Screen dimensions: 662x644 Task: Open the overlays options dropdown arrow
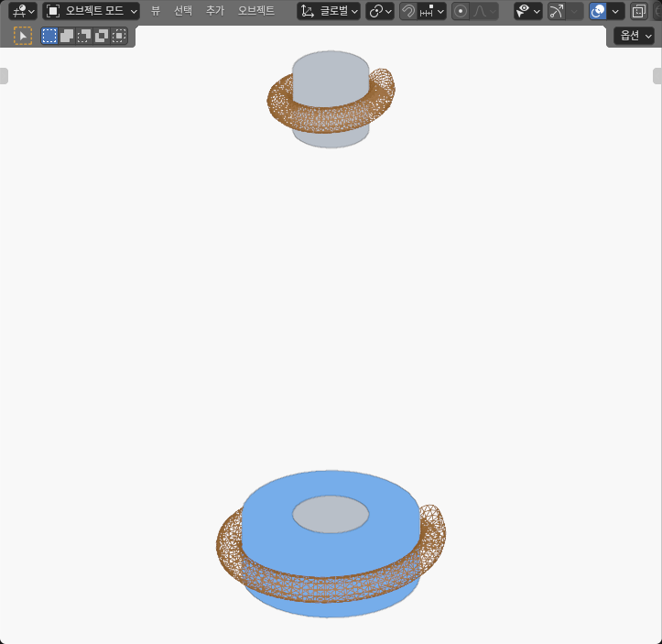(x=615, y=11)
